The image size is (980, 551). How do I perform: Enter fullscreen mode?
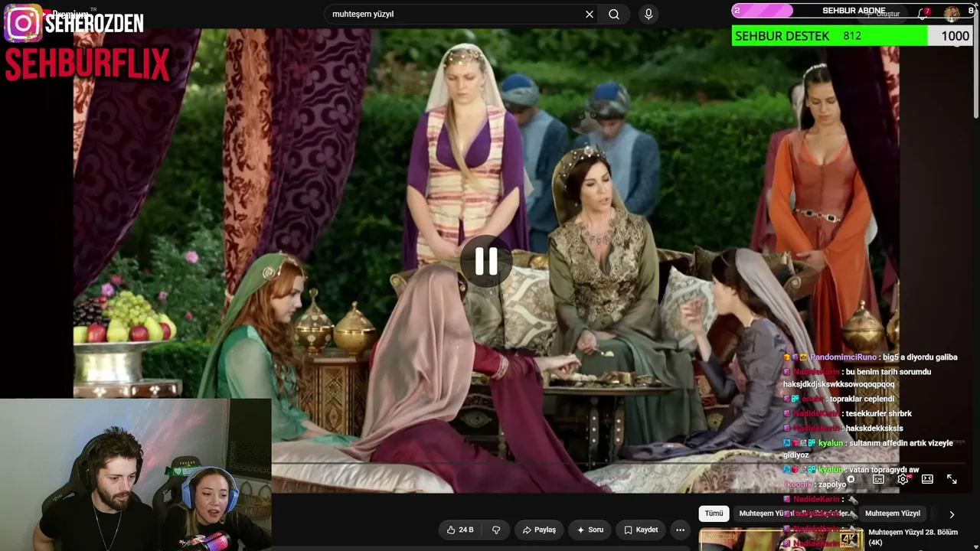point(952,479)
